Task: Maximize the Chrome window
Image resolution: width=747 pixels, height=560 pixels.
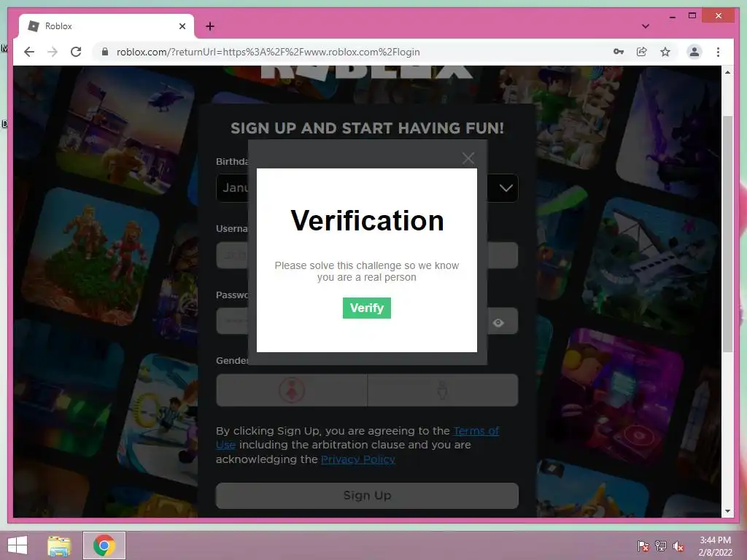Action: (692, 16)
